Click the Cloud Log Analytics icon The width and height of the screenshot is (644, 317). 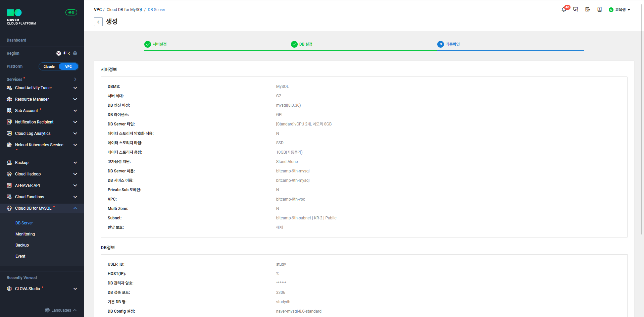point(9,134)
